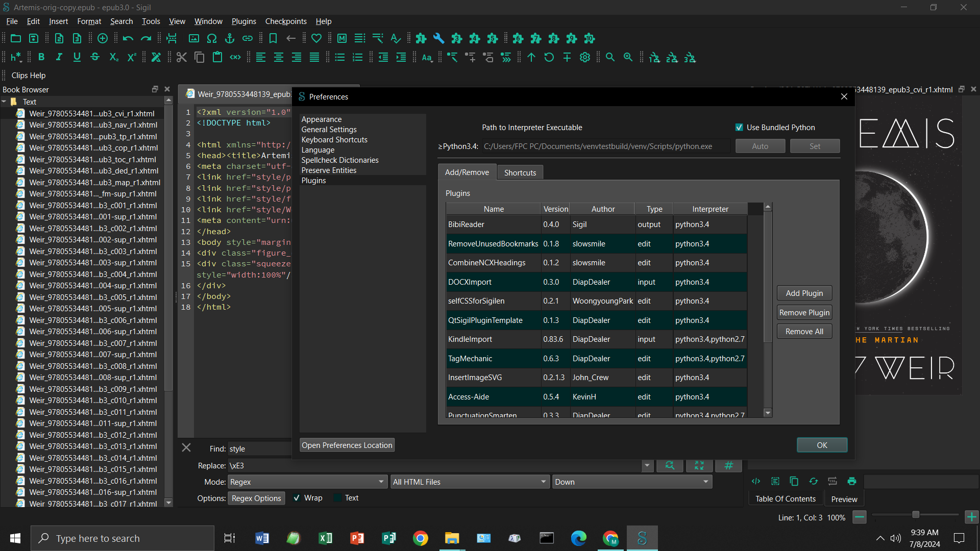Toggle the Wrap search option
The width and height of the screenshot is (980, 551).
[297, 498]
